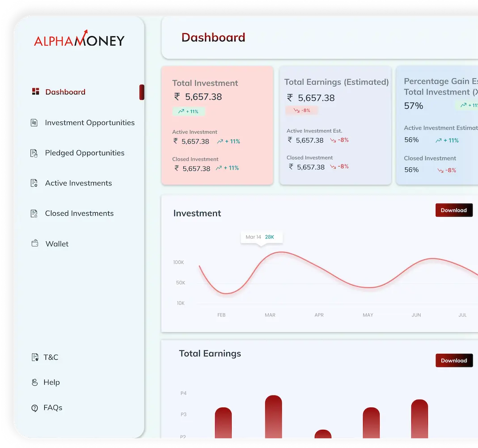Open the Investment Opportunities menu item

[x=89, y=123]
